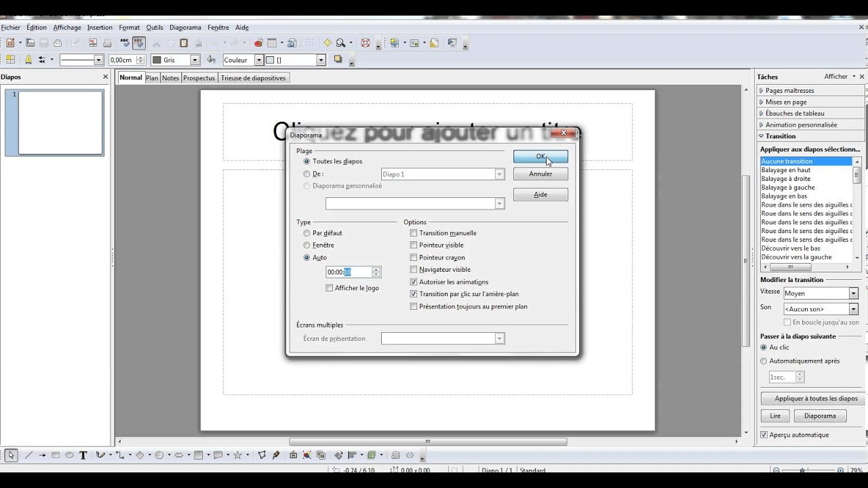Switch to the Notes tab

[170, 78]
